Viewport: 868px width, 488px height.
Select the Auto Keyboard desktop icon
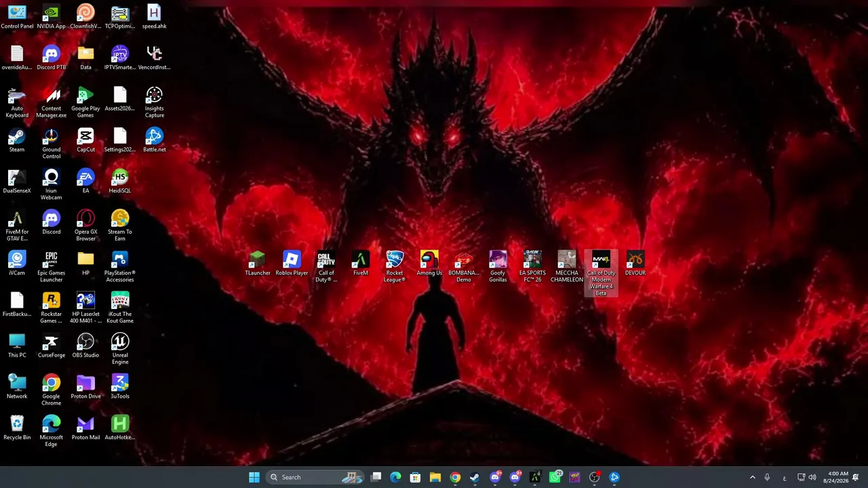17,103
